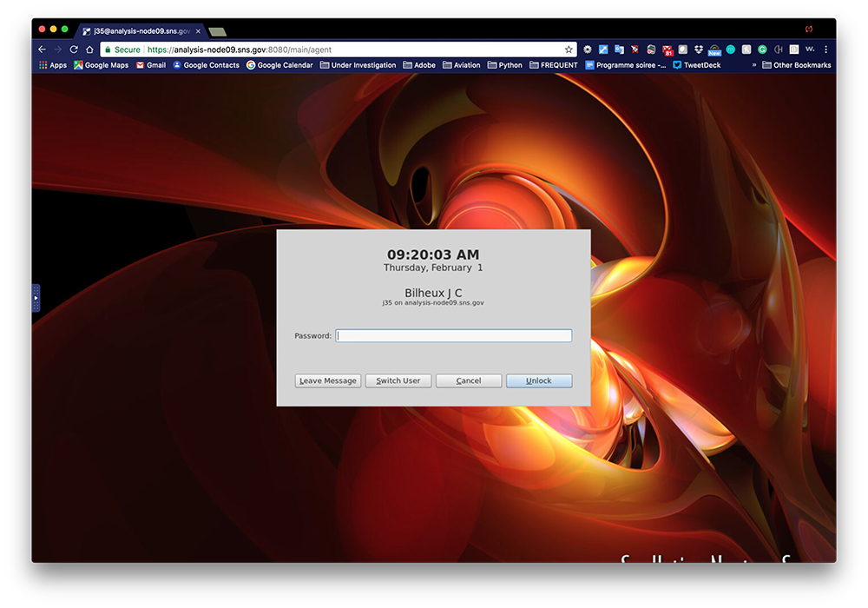Image resolution: width=868 pixels, height=608 pixels.
Task: Reload the page with the refresh icon
Action: pos(74,50)
